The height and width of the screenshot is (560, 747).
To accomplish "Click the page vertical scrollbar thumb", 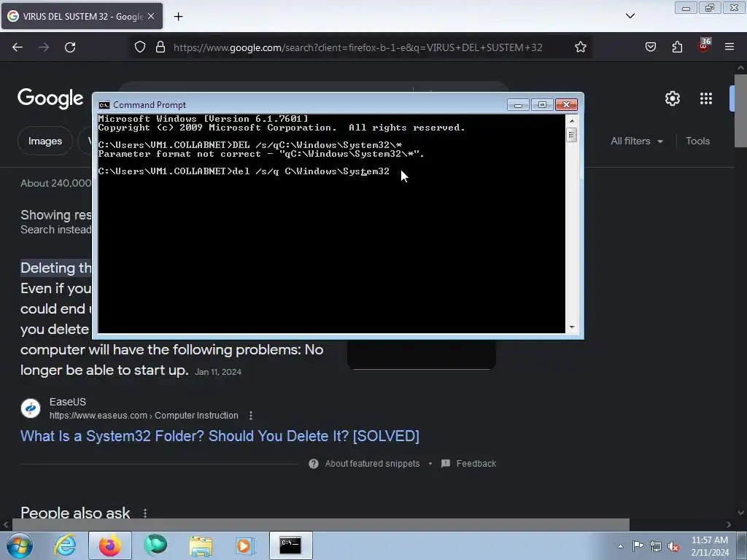I will [x=741, y=111].
